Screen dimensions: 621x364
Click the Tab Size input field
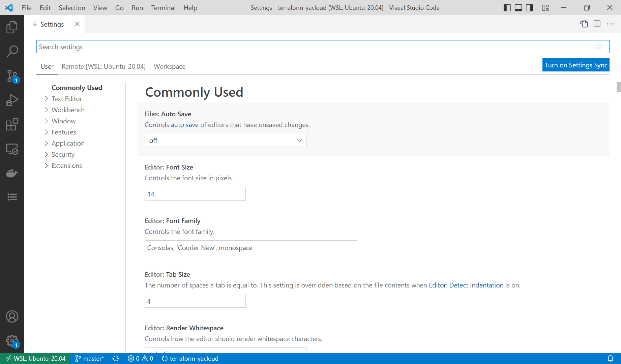[x=195, y=301]
